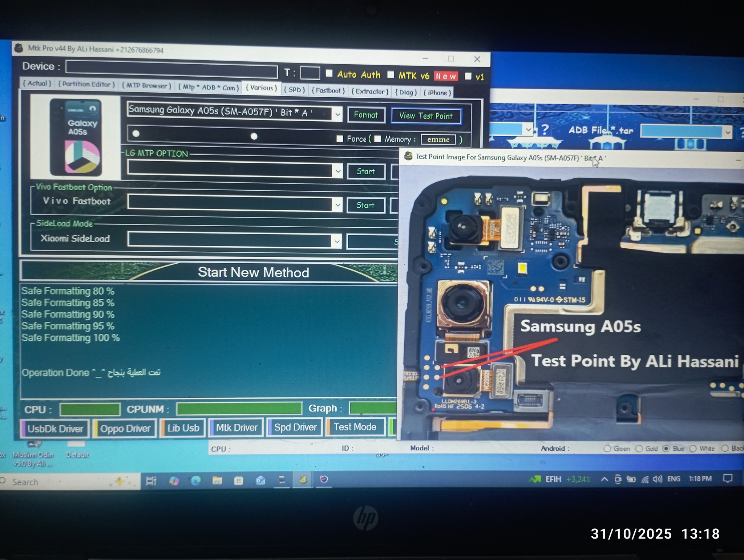
Task: Click the Format button
Action: tap(366, 115)
